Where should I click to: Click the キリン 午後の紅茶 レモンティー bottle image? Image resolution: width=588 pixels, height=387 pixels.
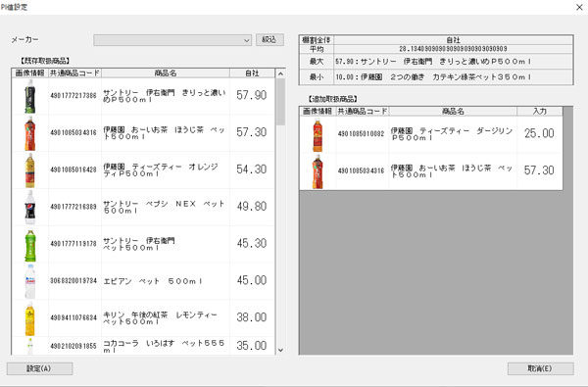click(x=30, y=318)
